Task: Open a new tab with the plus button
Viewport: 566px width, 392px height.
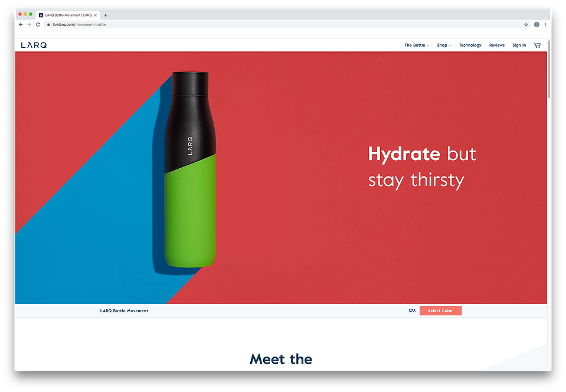Action: click(106, 15)
